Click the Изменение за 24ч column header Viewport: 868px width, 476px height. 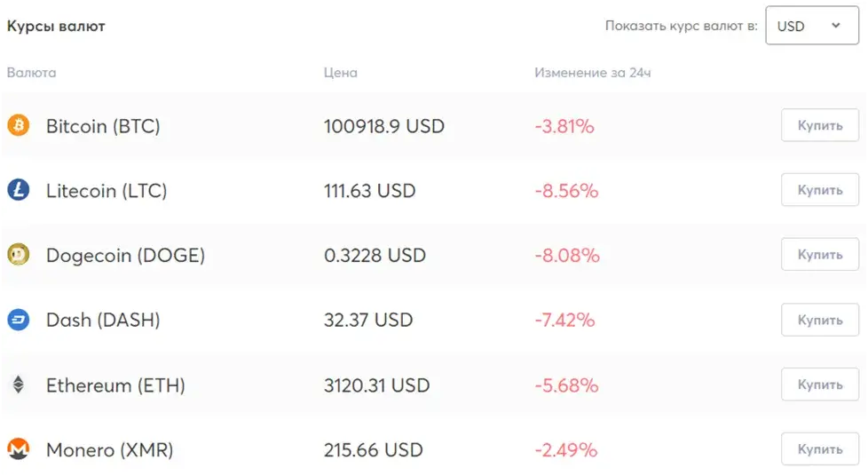coord(592,73)
